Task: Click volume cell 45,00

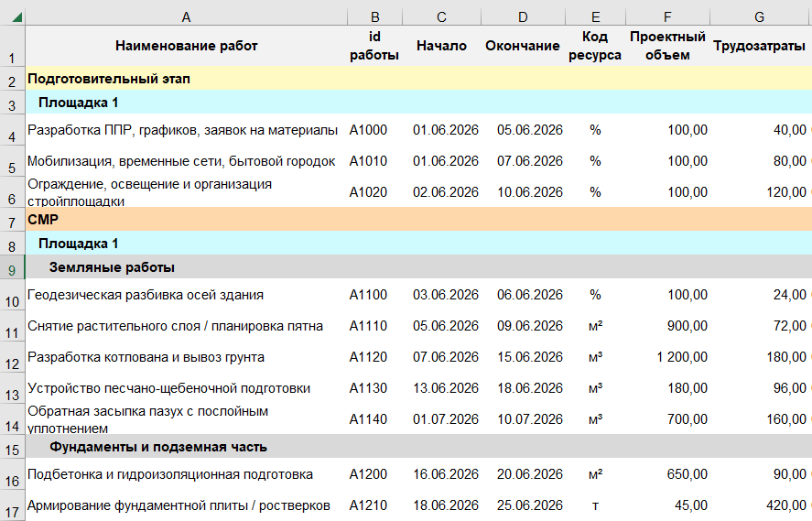Action: pos(667,505)
